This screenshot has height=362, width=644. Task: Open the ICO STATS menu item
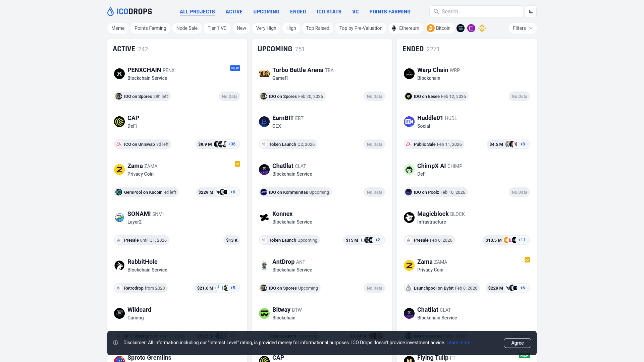[x=329, y=11]
